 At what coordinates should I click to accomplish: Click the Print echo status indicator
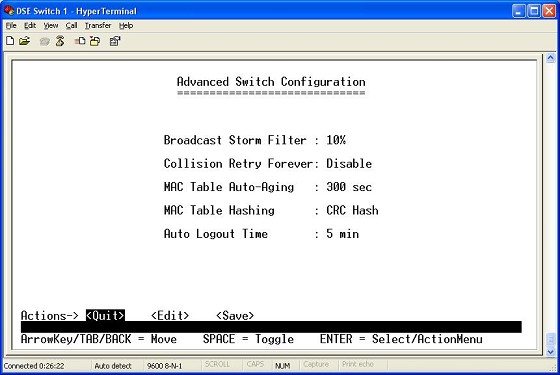tap(358, 364)
